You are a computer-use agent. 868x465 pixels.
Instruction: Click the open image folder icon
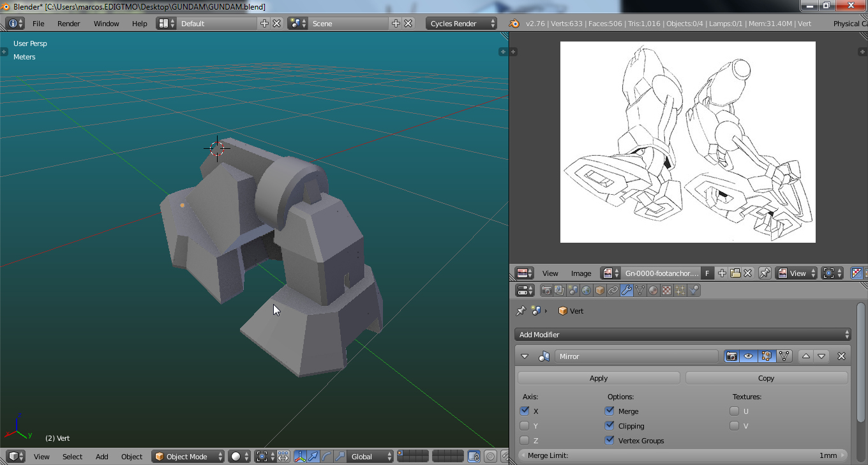coord(735,273)
